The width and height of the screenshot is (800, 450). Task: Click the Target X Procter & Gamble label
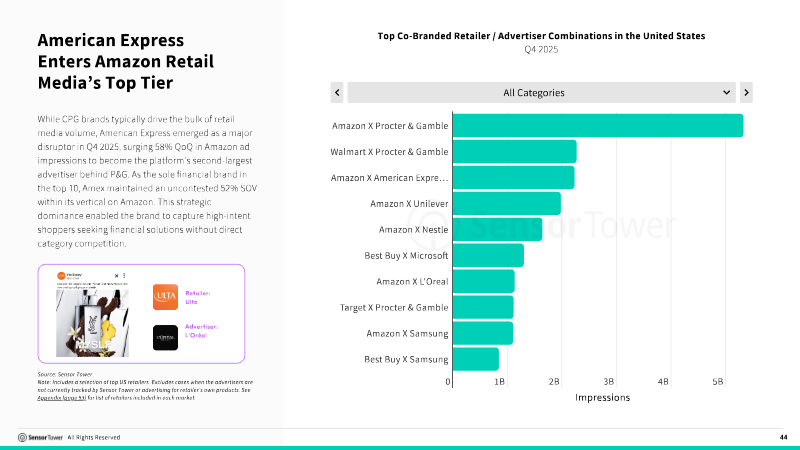tap(394, 308)
